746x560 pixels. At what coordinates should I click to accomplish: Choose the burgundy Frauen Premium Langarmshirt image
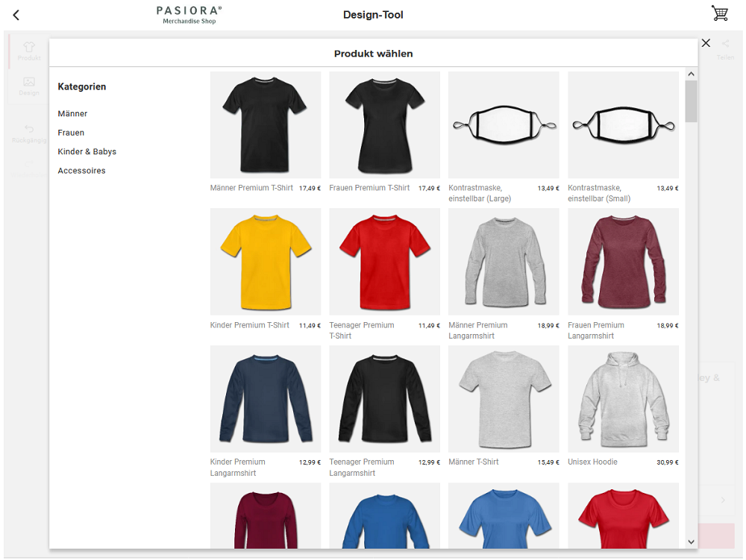pos(623,262)
